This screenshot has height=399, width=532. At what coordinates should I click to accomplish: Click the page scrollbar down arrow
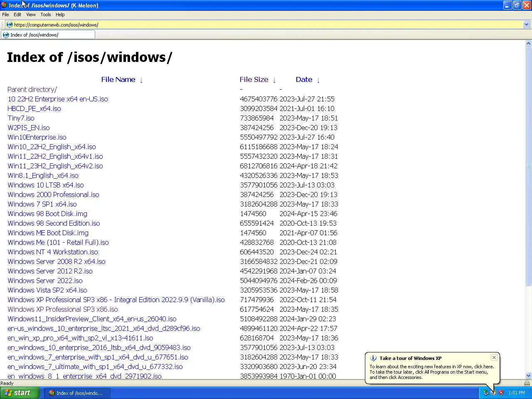point(528,375)
